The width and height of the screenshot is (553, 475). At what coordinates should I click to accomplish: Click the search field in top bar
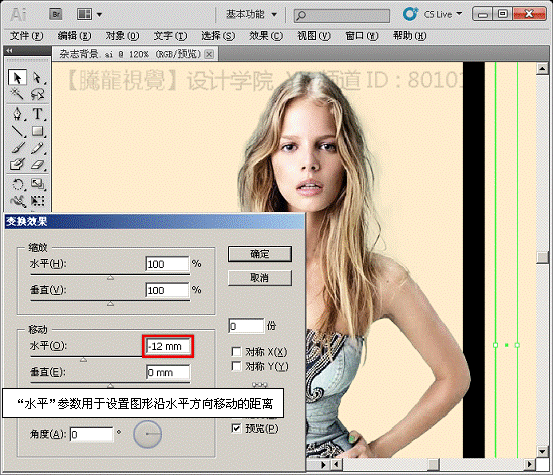pos(342,16)
